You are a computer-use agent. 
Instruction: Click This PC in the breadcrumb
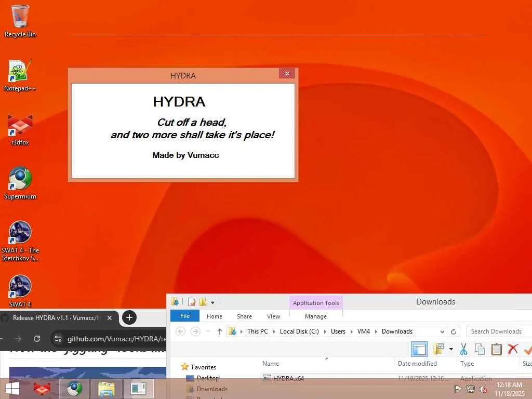click(x=258, y=331)
